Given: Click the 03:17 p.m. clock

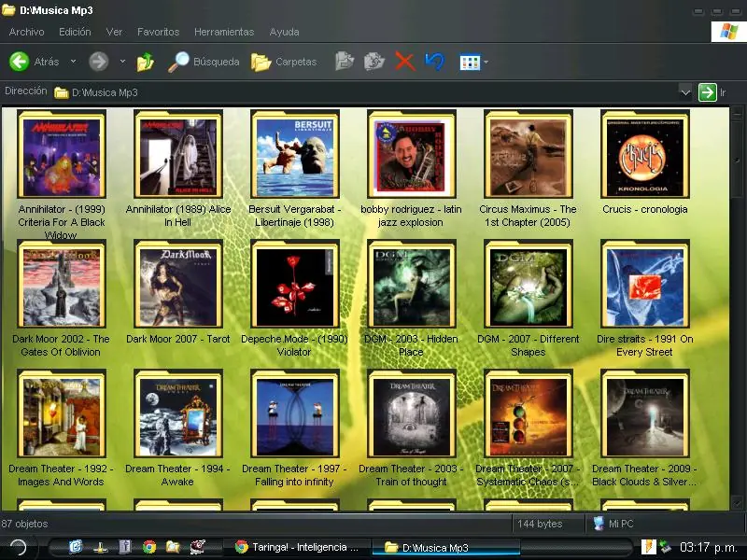Looking at the screenshot, I should coord(710,548).
